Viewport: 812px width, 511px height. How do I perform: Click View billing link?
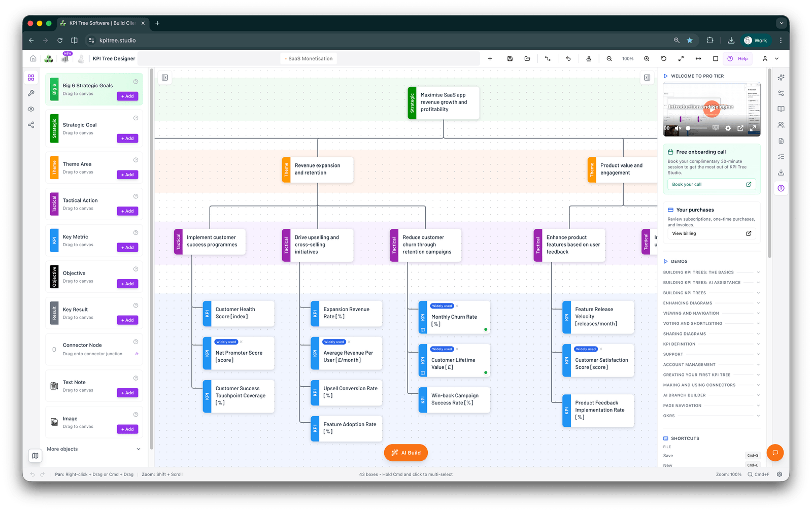tap(712, 233)
